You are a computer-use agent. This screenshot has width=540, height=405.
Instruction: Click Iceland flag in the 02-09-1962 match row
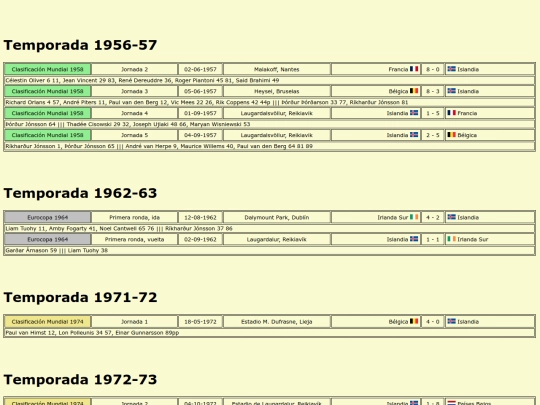click(x=414, y=239)
